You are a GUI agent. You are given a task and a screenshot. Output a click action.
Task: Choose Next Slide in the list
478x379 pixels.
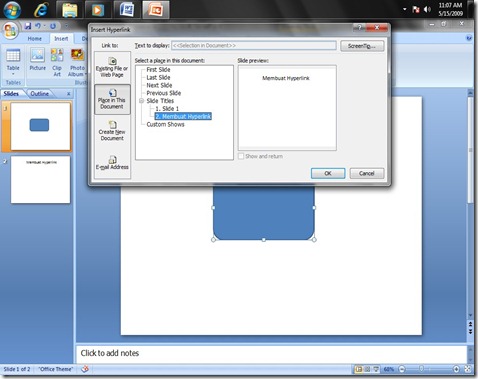click(159, 85)
